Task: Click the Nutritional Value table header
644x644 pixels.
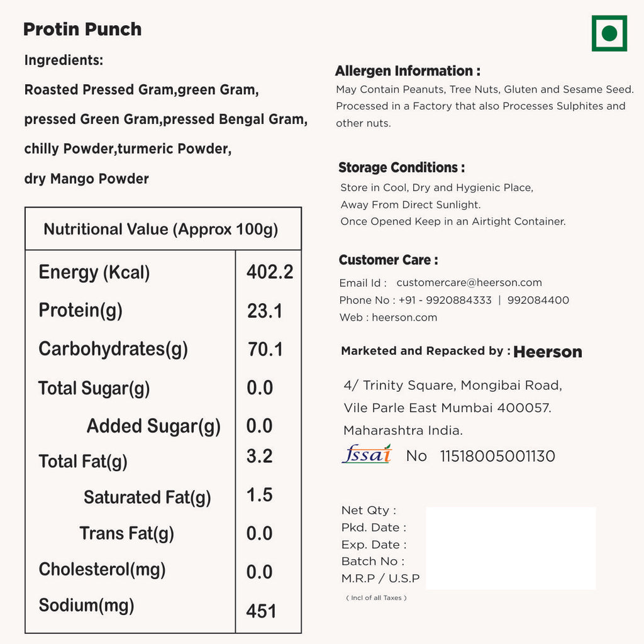Action: pos(161,229)
